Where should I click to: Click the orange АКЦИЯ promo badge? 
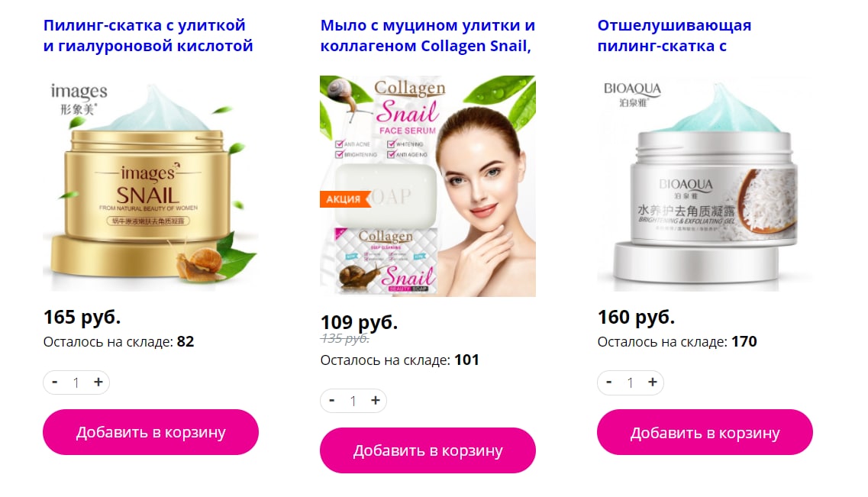tap(344, 199)
